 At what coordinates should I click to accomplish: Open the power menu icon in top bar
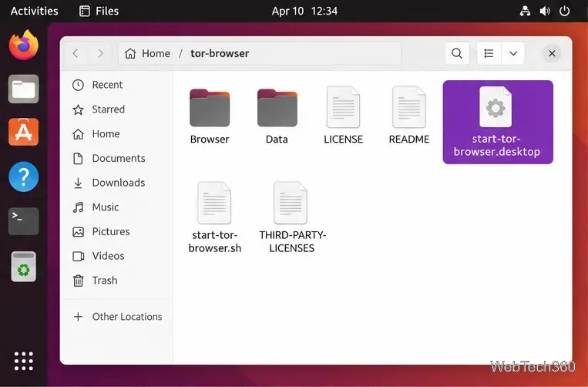564,11
